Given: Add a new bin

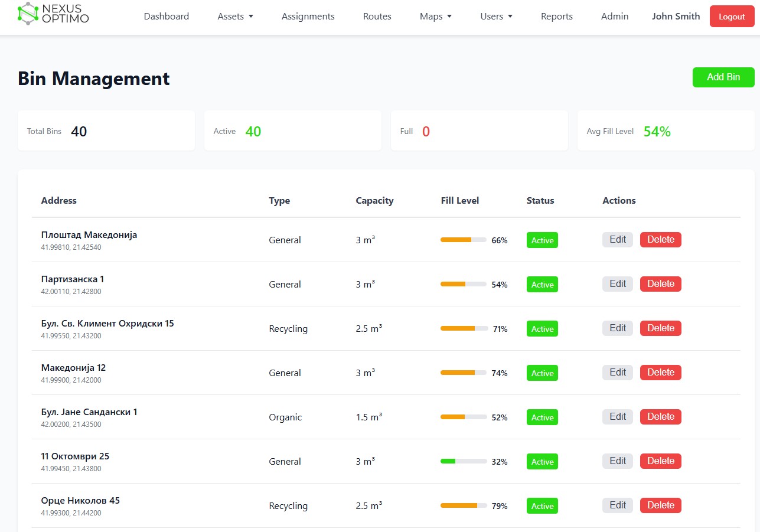Looking at the screenshot, I should (723, 77).
